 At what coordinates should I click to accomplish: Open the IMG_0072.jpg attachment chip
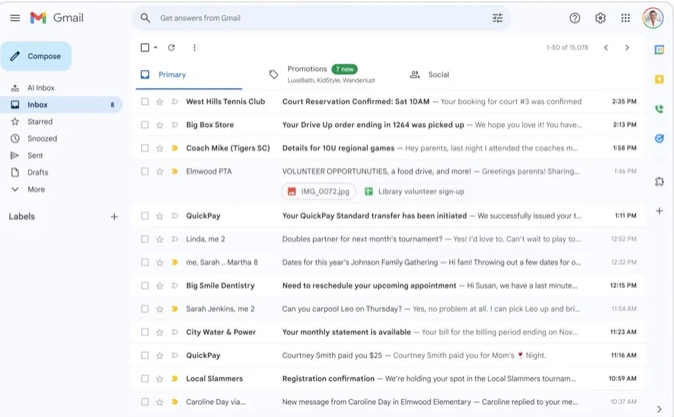319,191
